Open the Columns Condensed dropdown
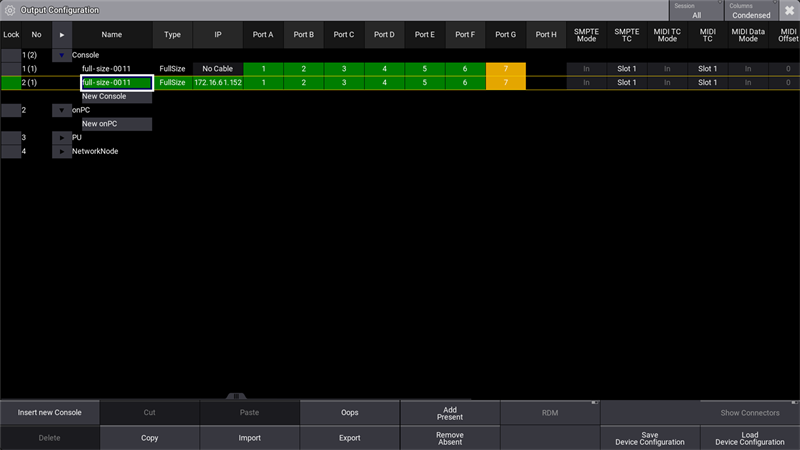800x450 pixels. click(x=750, y=11)
